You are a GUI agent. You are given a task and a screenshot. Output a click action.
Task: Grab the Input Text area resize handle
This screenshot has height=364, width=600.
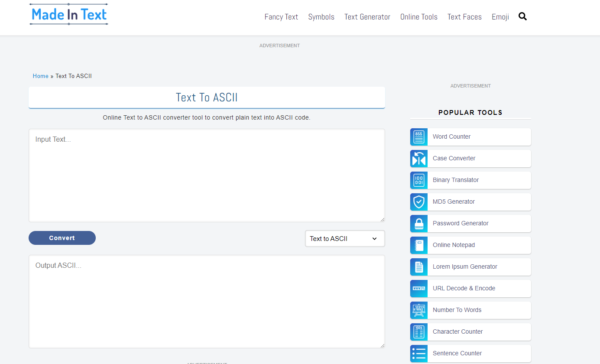click(382, 219)
